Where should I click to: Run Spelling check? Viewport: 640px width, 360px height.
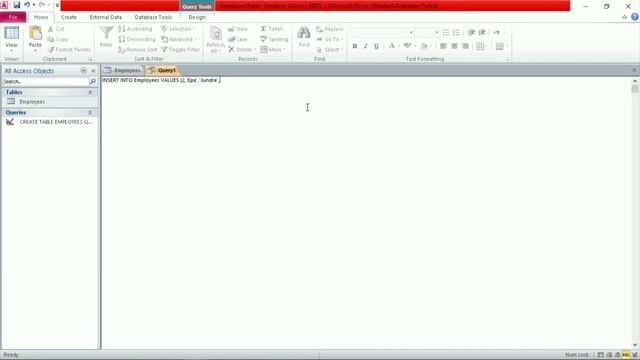click(274, 39)
